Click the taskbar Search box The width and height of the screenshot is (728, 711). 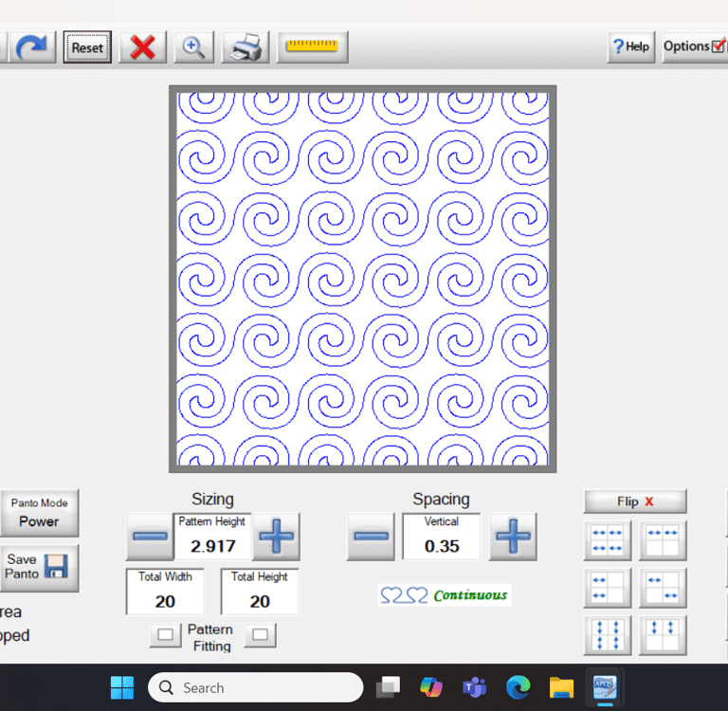[x=255, y=688]
